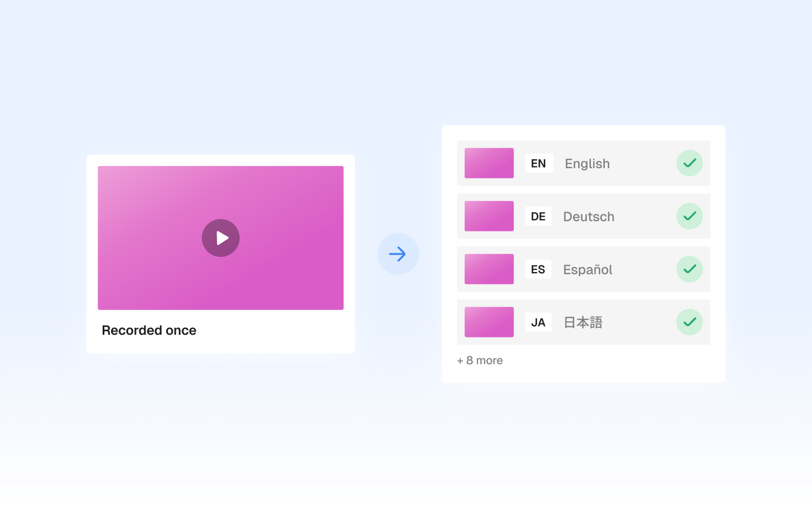Select the ES language badge

538,269
